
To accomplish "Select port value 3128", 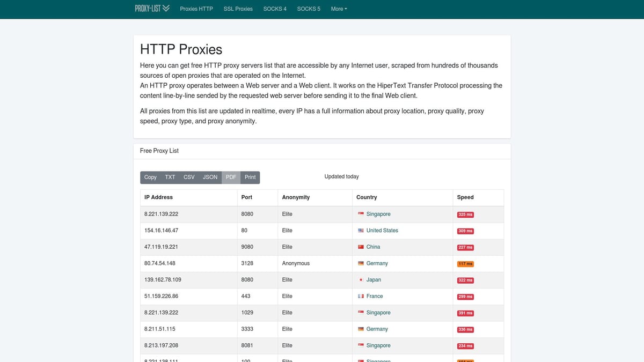I will click(x=247, y=263).
